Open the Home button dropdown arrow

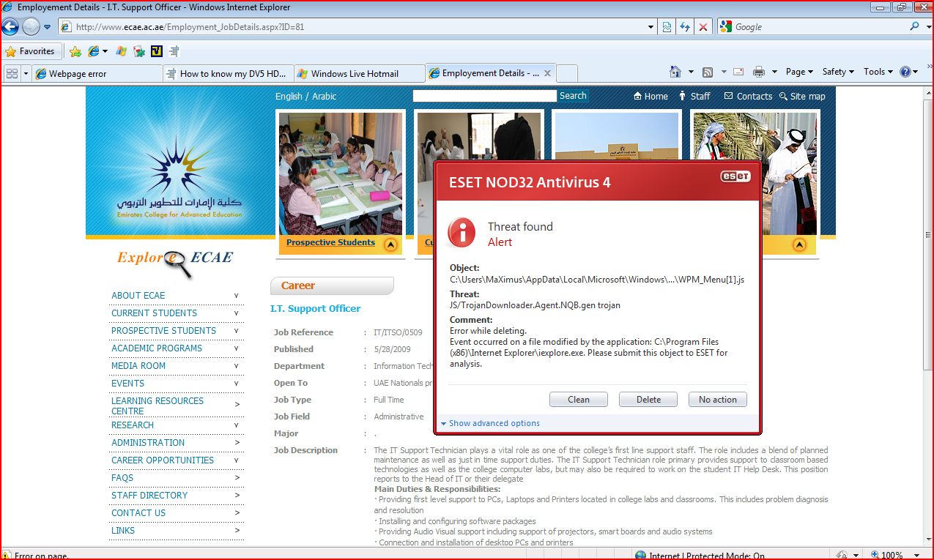pyautogui.click(x=691, y=72)
